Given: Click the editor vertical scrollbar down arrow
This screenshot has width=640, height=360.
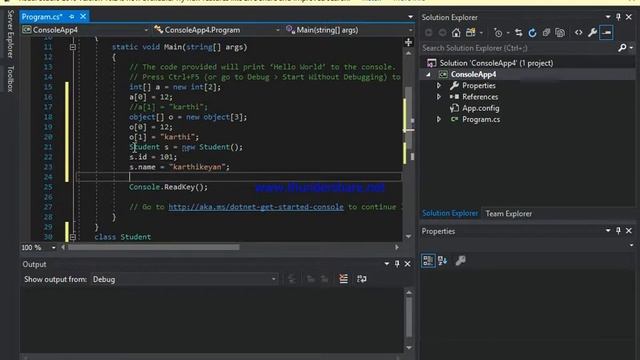Looking at the screenshot, I should point(408,236).
